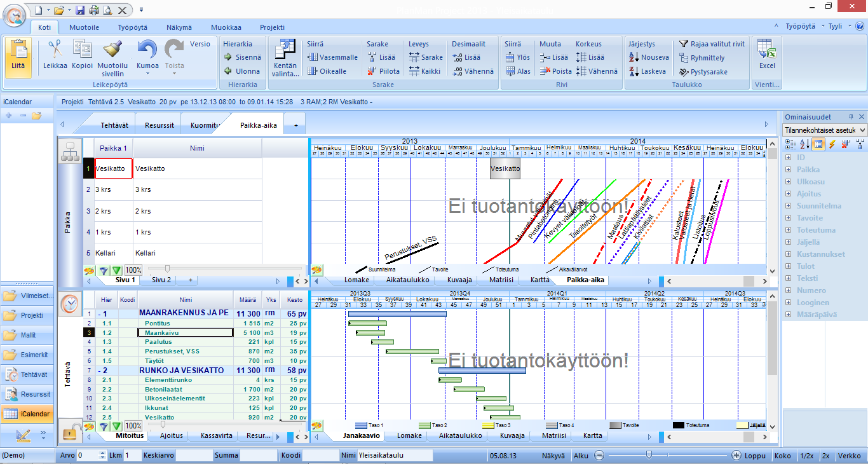Click the lightning bolt icon in Ominaisuudet
868x464 pixels.
832,145
